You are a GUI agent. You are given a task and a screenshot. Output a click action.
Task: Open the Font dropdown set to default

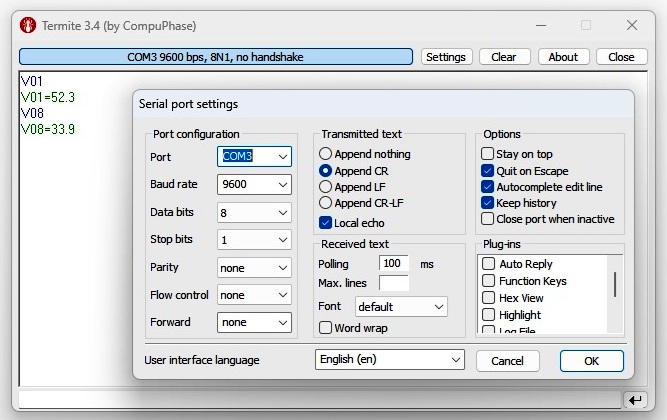pyautogui.click(x=401, y=306)
